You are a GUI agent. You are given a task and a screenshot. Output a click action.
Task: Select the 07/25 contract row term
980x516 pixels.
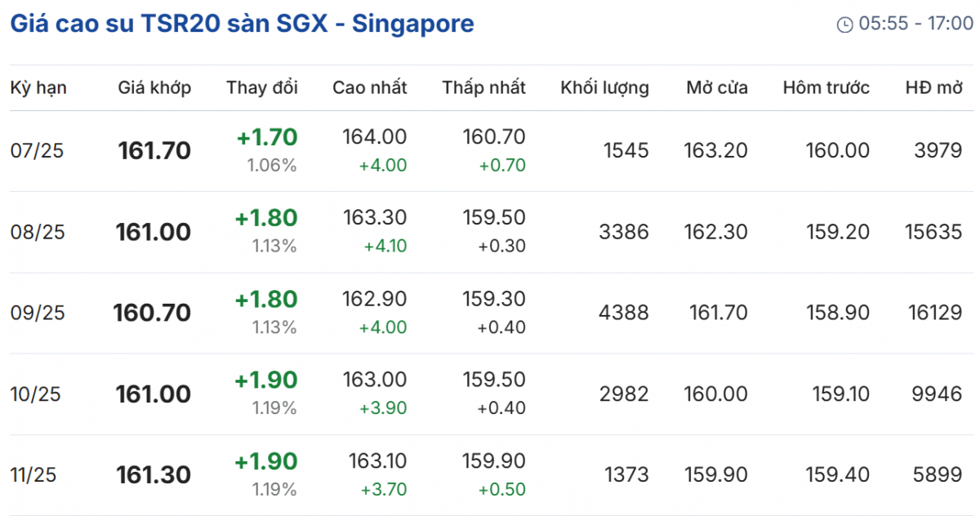pyautogui.click(x=36, y=151)
